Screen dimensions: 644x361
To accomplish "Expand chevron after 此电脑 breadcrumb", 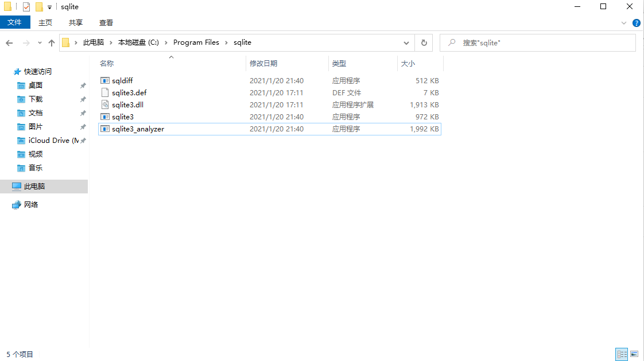I will (x=111, y=42).
